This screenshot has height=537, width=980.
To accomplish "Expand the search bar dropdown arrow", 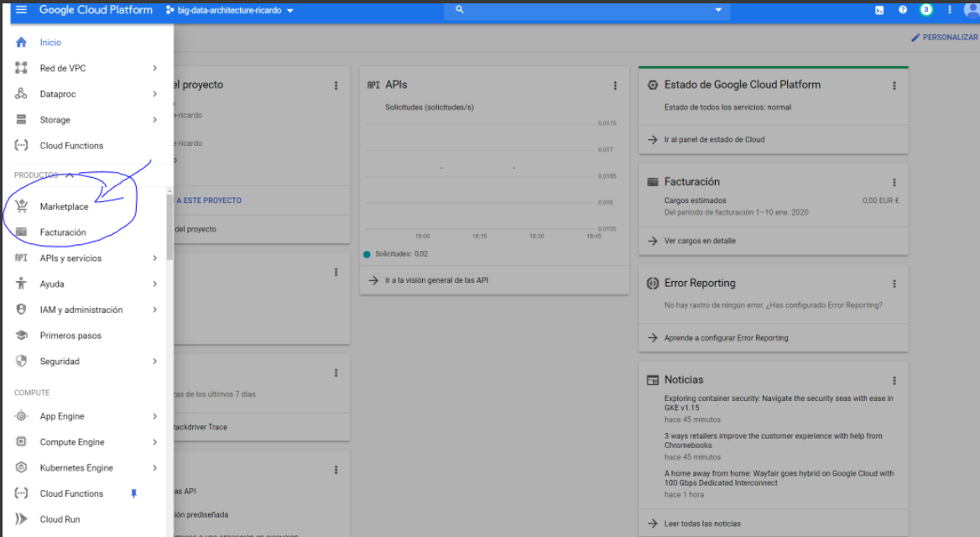I will (718, 10).
